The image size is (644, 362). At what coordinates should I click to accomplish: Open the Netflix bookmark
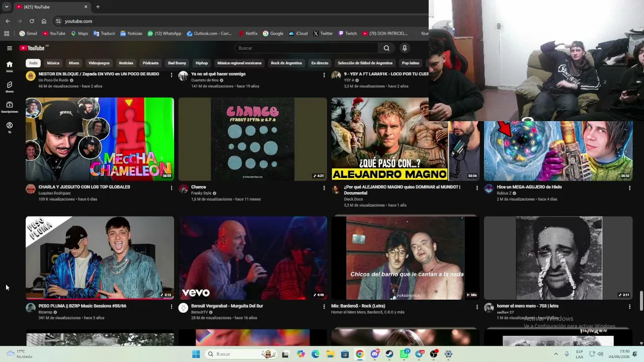point(248,34)
